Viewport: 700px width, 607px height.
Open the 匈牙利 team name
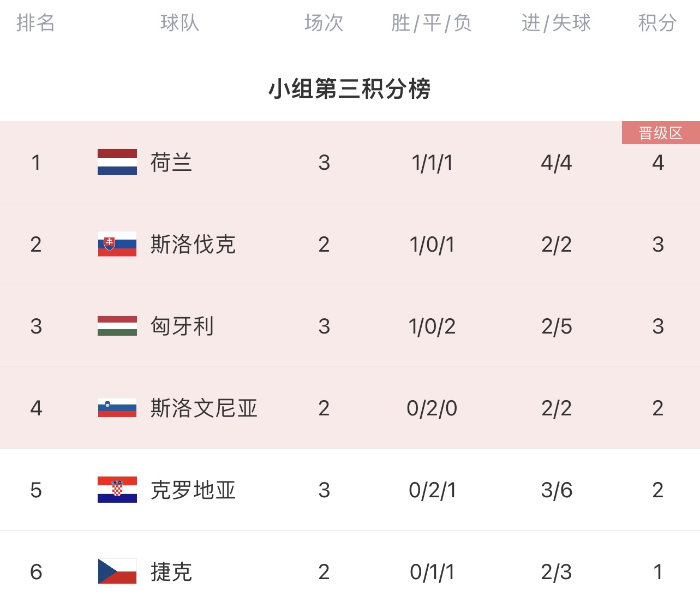(x=182, y=326)
